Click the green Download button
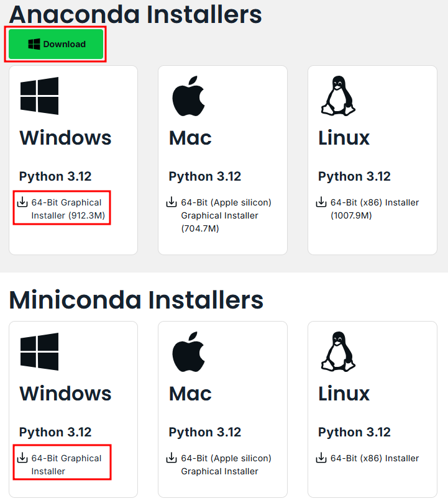Viewport: 448px width, 501px height. (x=56, y=44)
